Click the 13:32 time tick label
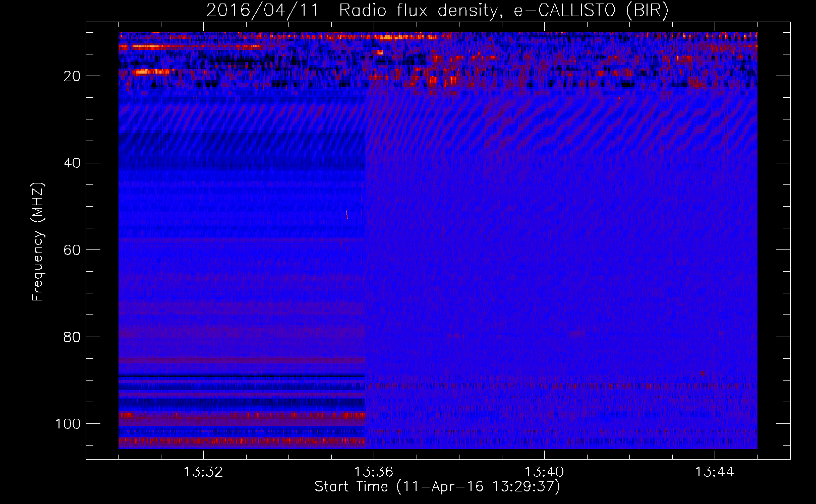 click(203, 472)
